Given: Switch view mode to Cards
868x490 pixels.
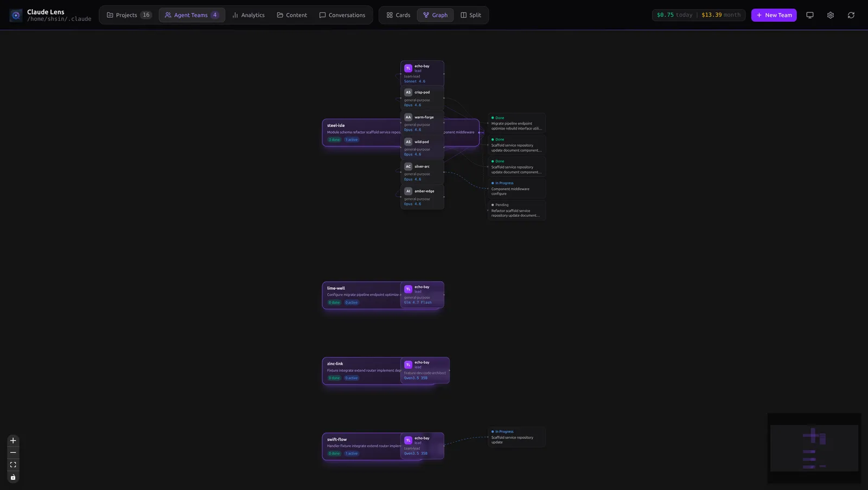Looking at the screenshot, I should click(398, 15).
